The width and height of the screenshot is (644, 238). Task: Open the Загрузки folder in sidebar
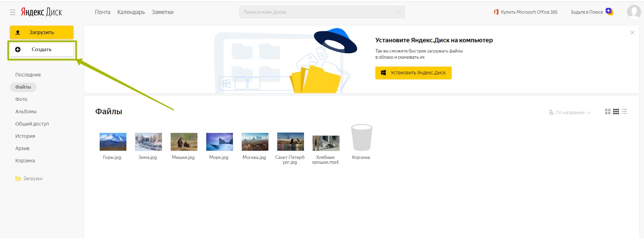pos(33,178)
